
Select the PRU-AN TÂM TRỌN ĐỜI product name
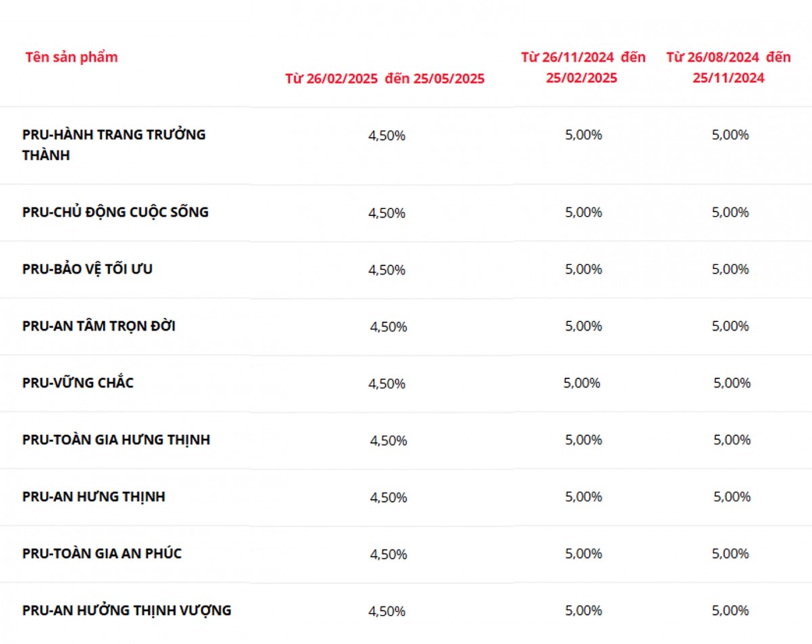[99, 326]
